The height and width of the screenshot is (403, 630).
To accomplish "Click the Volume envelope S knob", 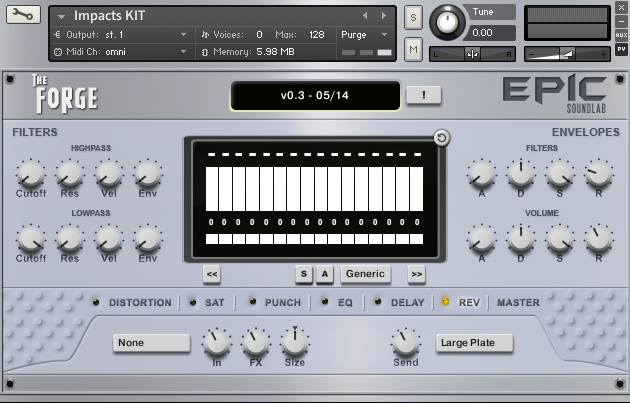I will point(560,239).
